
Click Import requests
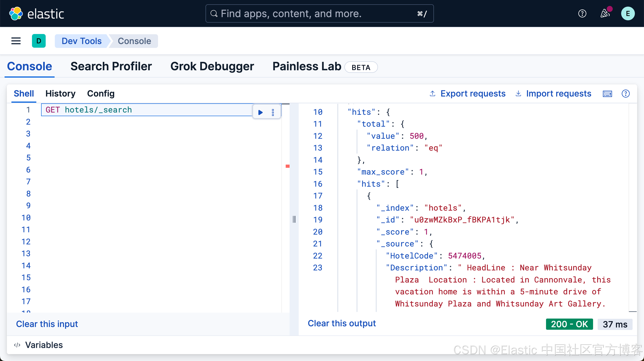click(559, 94)
